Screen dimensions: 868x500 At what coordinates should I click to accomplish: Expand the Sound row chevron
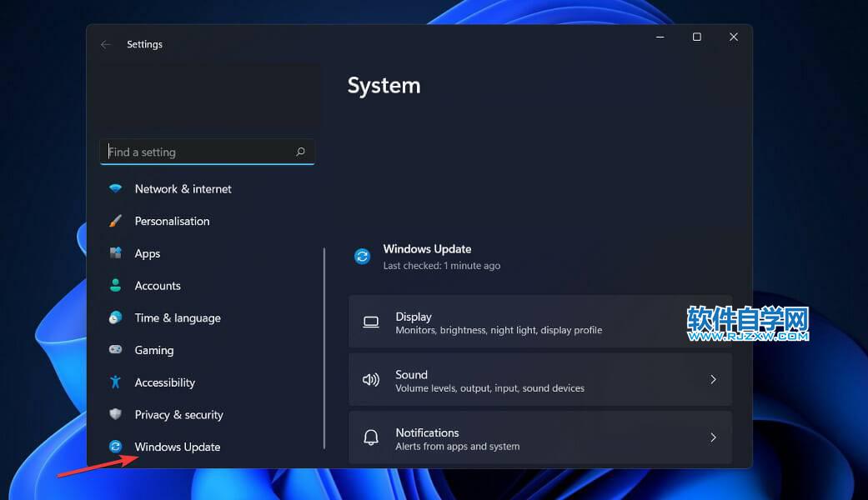point(713,379)
